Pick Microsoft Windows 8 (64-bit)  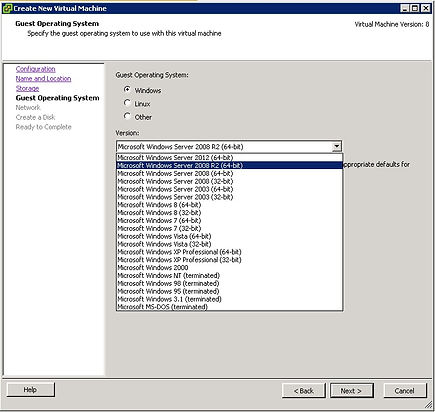pos(229,205)
